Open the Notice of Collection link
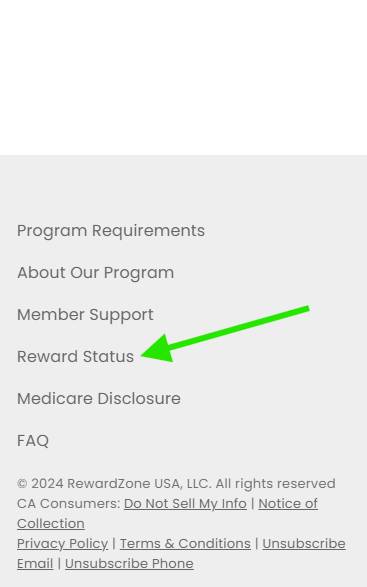 pyautogui.click(x=288, y=504)
